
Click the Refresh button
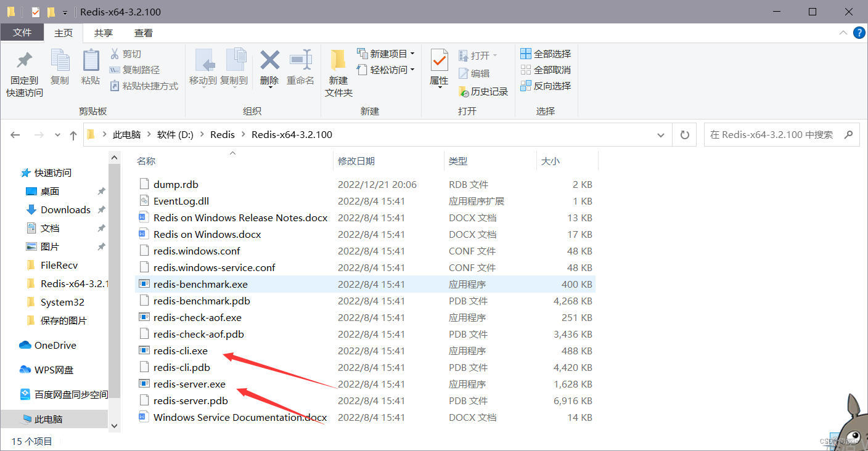coord(684,134)
